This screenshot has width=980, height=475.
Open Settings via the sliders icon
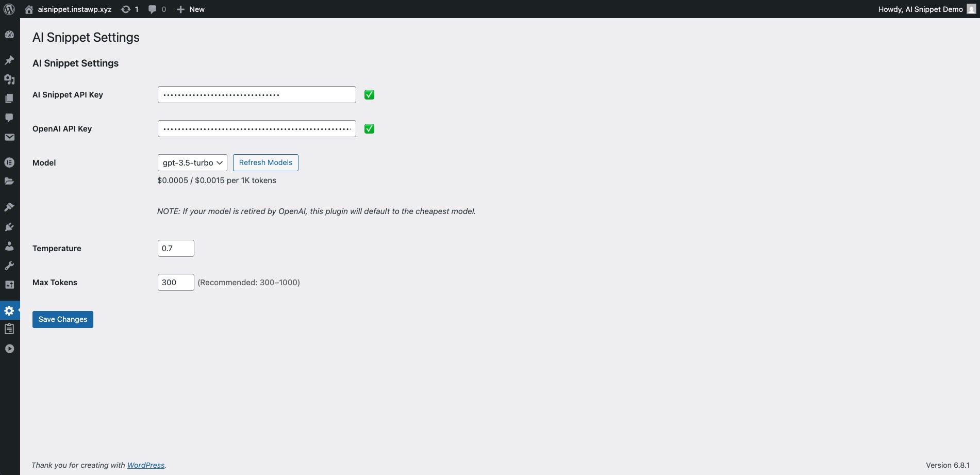coord(9,285)
